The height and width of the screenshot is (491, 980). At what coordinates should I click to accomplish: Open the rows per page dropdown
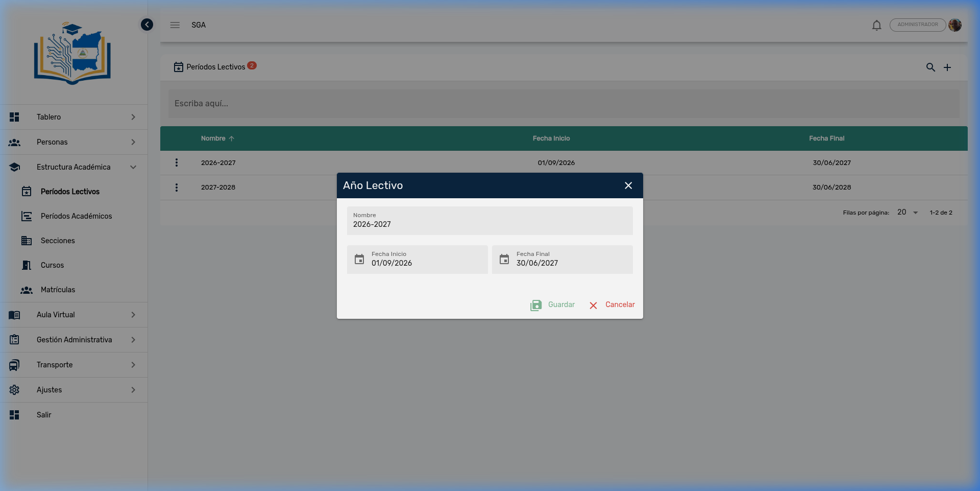tap(908, 213)
